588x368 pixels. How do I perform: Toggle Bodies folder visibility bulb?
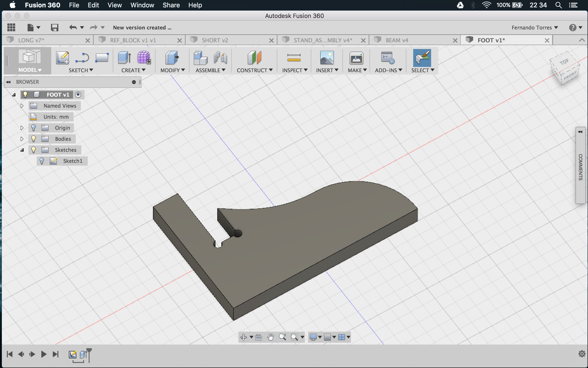pyautogui.click(x=34, y=139)
